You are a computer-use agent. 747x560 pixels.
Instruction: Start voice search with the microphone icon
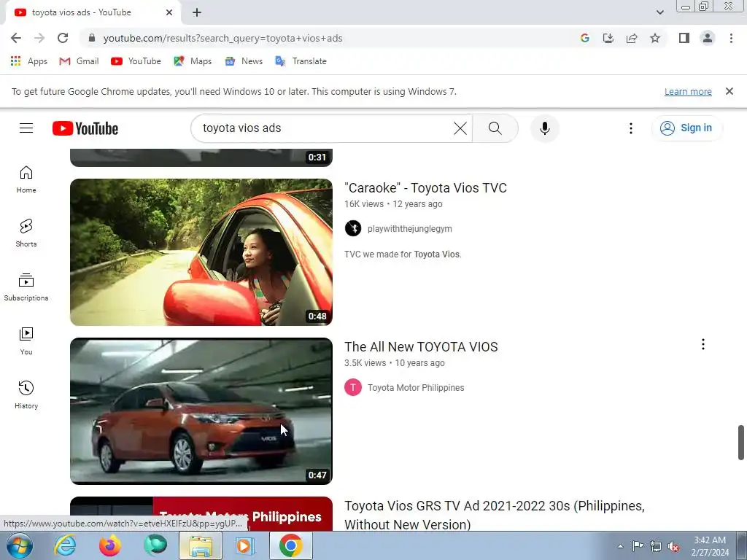pos(544,128)
